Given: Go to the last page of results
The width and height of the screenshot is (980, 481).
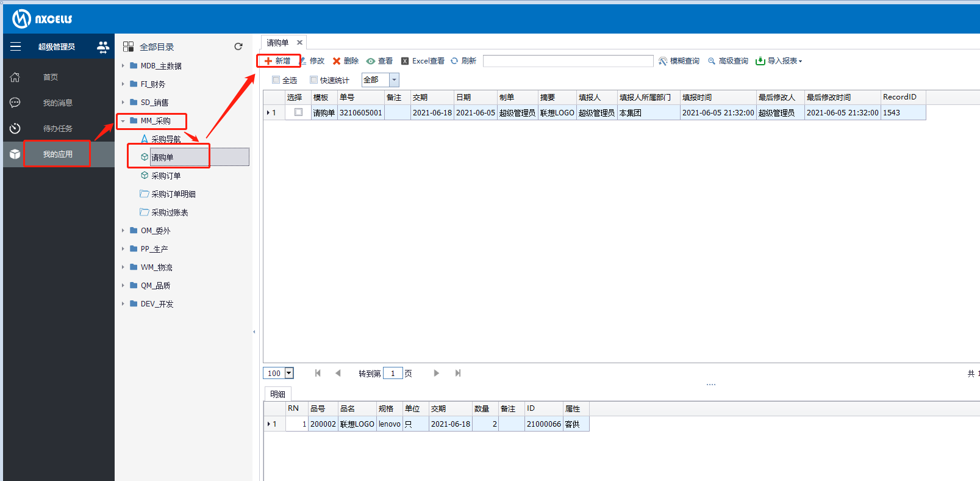Looking at the screenshot, I should (458, 373).
